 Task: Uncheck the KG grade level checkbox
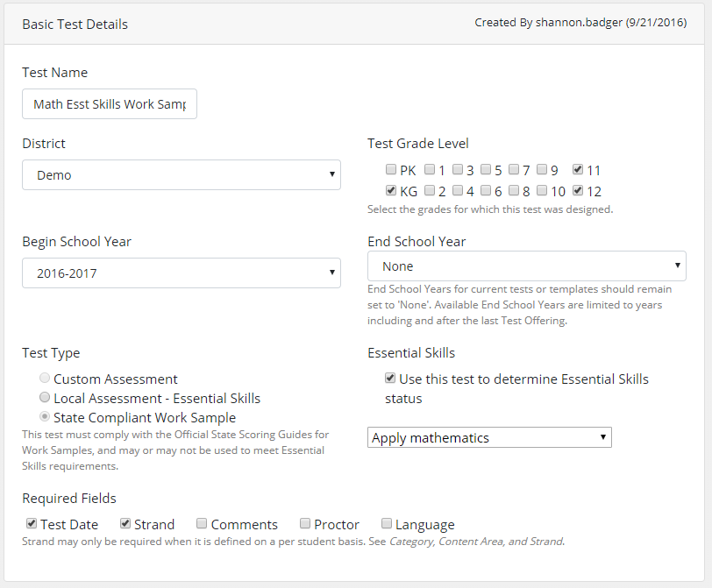pos(391,190)
